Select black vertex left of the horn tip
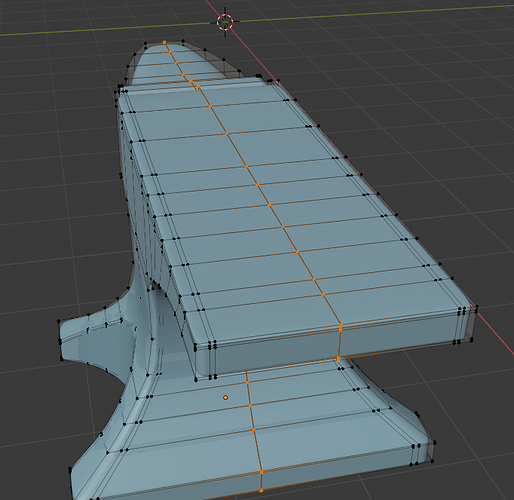Screen dimensions: 514x500 click(145, 43)
